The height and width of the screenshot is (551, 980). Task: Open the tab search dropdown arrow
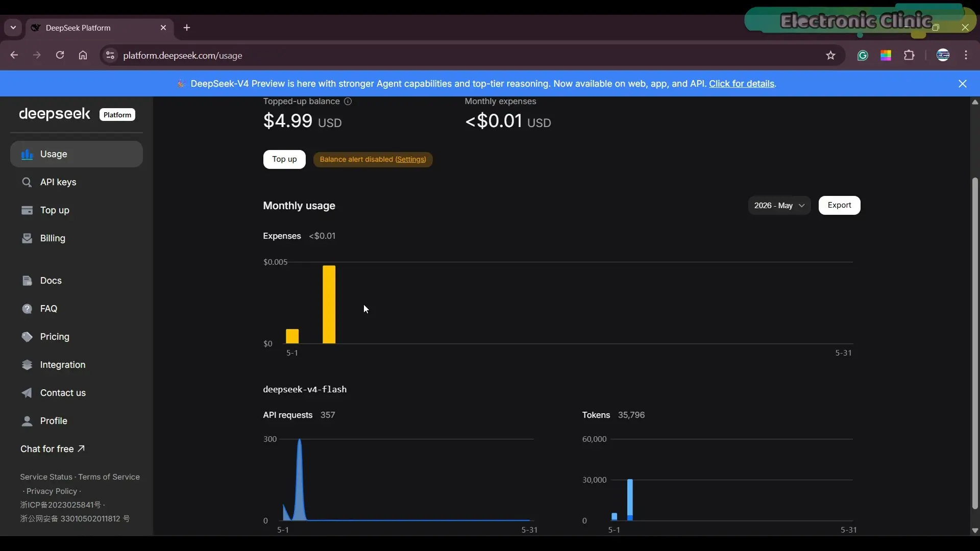pos(13,28)
